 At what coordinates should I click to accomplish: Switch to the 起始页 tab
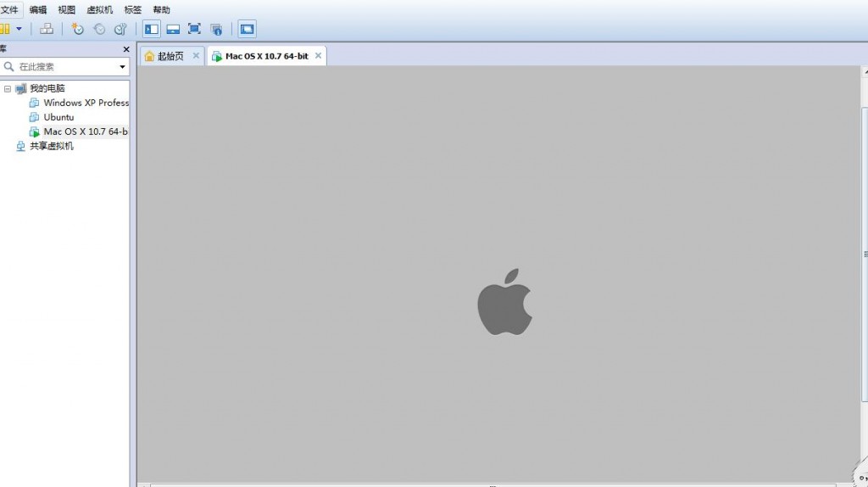[170, 56]
